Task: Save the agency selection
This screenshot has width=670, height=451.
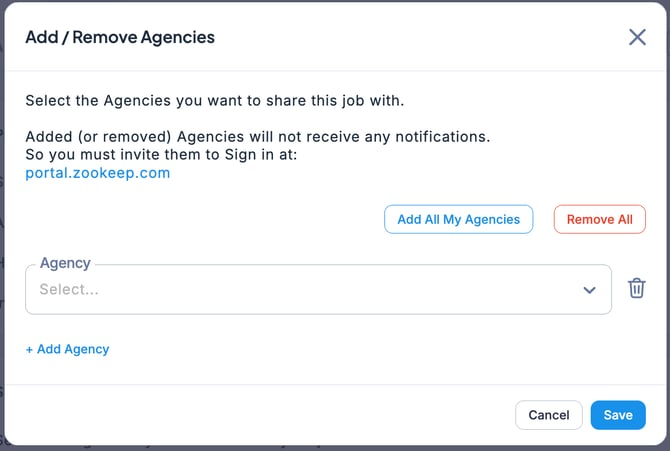Action: pos(617,415)
